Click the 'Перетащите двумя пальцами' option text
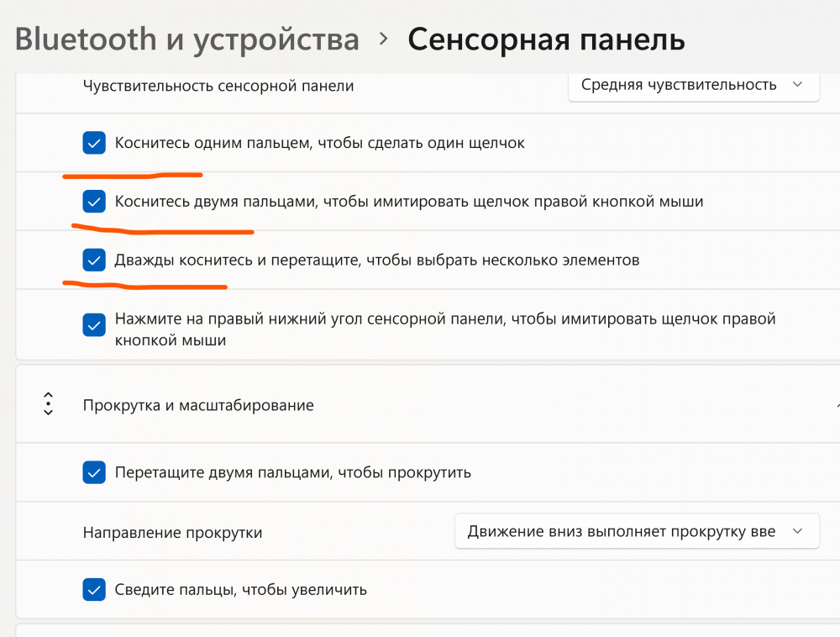 click(x=292, y=472)
